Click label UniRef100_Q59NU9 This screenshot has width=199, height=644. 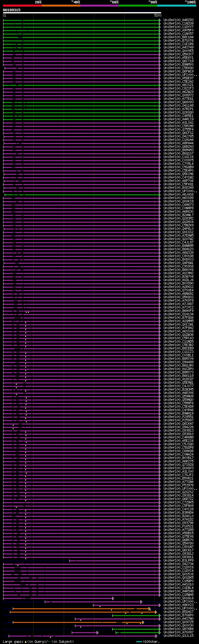tap(178, 396)
